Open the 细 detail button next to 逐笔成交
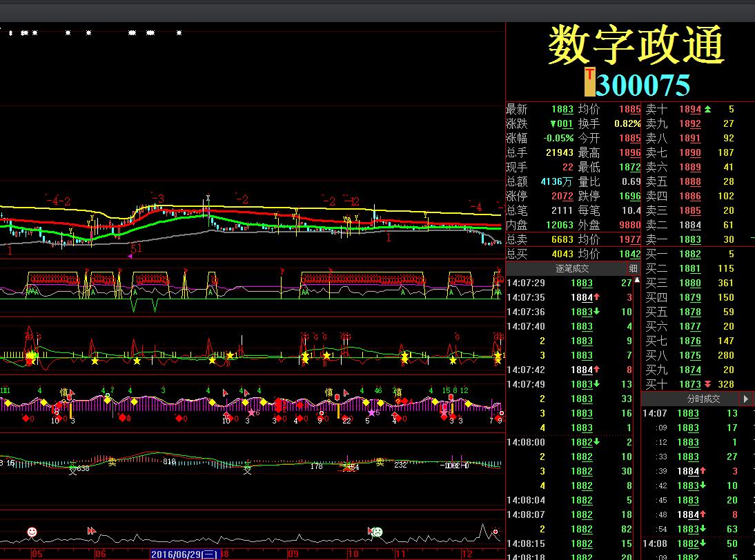This screenshot has width=755, height=560. tap(633, 268)
